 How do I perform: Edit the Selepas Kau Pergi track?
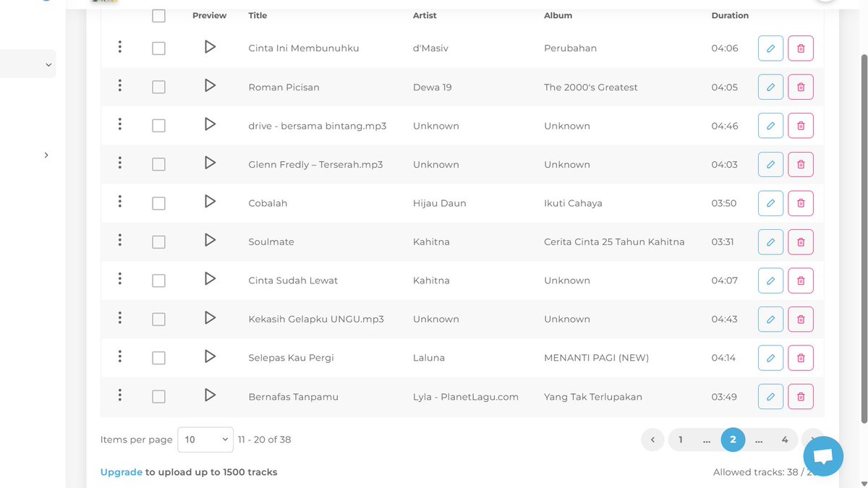[x=770, y=358]
